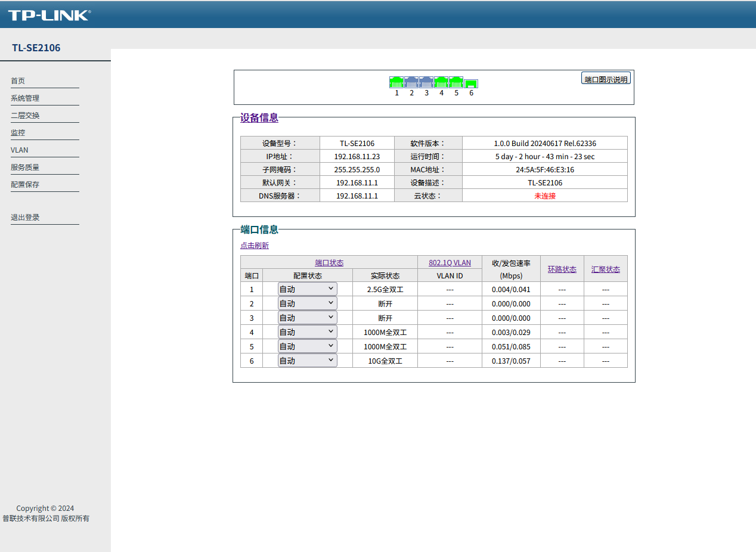Click the 运行时间 uptime value
The width and height of the screenshot is (756, 552).
(545, 156)
